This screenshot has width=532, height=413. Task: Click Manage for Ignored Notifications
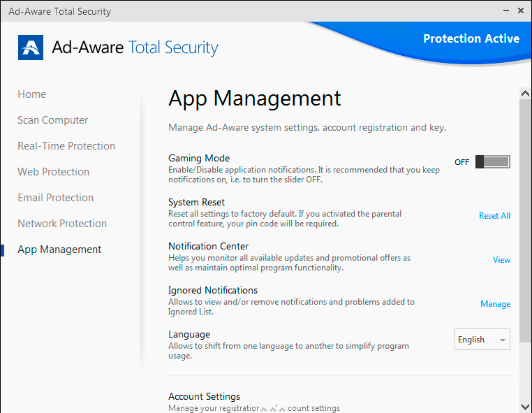pos(495,304)
